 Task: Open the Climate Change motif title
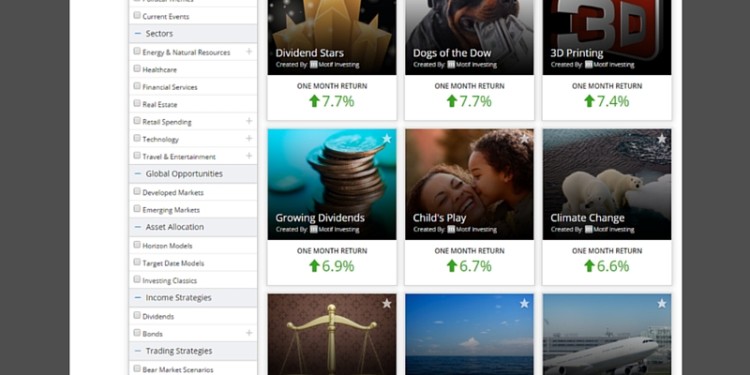[587, 218]
